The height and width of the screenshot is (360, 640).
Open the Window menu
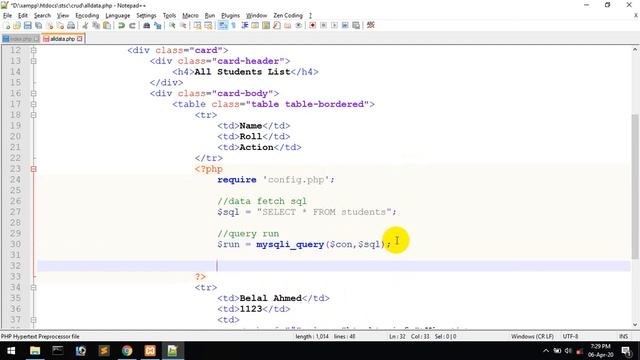256,15
